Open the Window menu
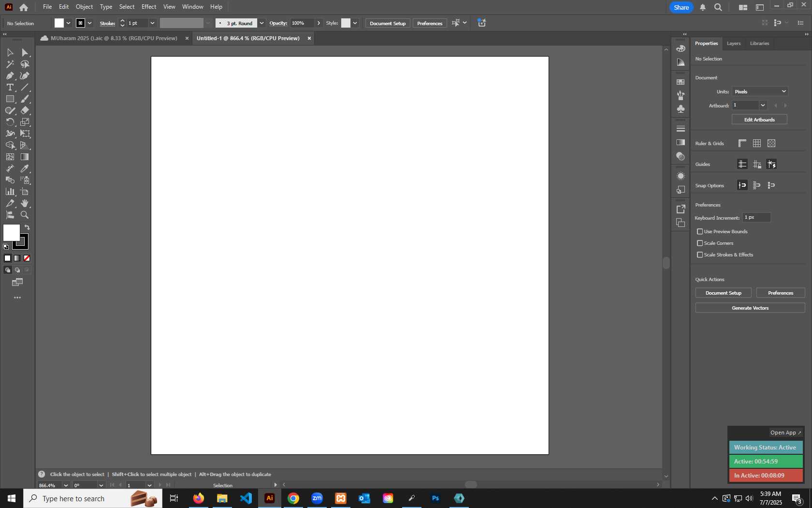 click(x=192, y=7)
